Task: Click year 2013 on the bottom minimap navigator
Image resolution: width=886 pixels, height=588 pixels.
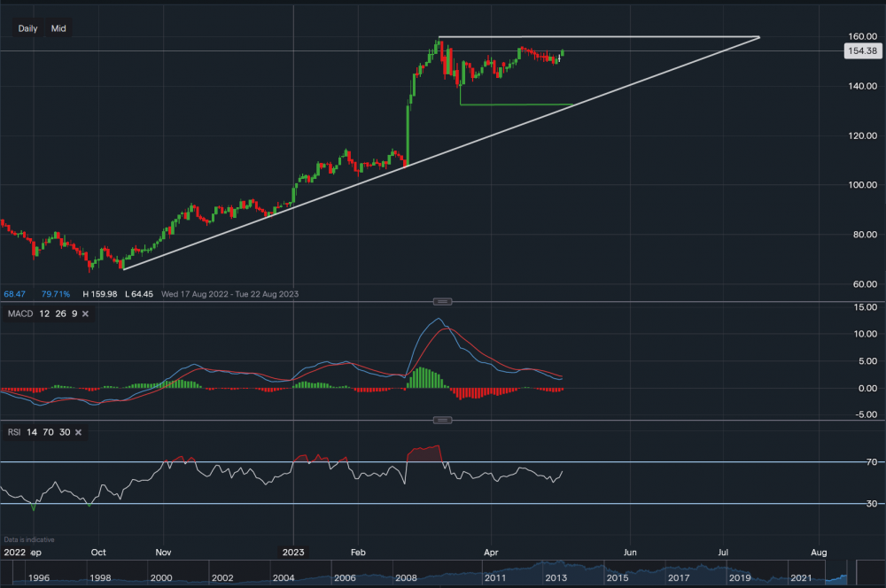Action: pyautogui.click(x=556, y=576)
